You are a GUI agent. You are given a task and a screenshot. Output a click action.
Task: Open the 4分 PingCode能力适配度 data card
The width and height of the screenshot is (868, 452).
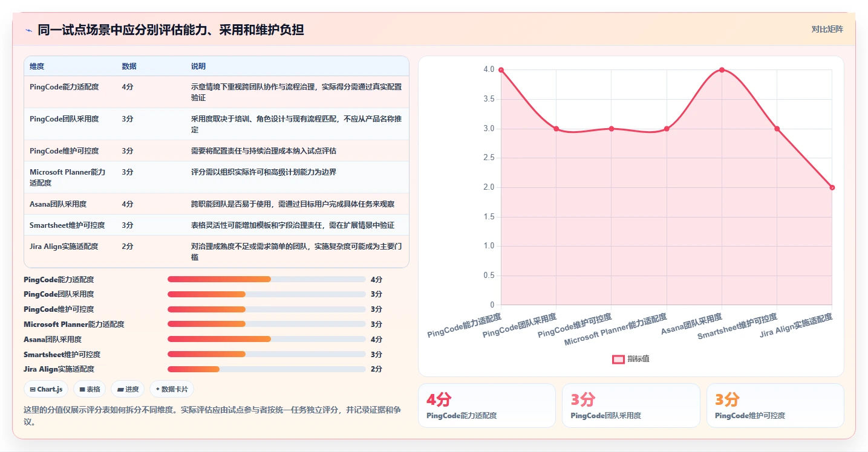487,405
